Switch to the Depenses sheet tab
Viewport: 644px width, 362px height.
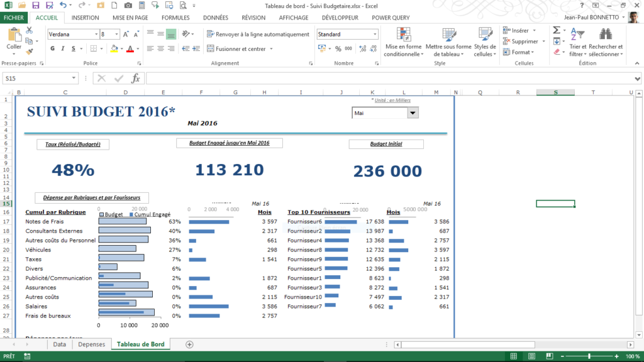(92, 344)
